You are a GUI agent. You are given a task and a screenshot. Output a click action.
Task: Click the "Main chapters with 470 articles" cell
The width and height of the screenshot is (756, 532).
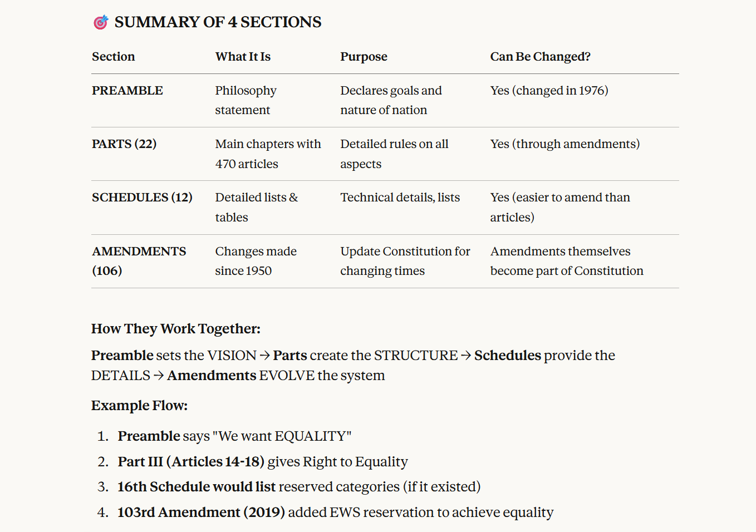(268, 154)
